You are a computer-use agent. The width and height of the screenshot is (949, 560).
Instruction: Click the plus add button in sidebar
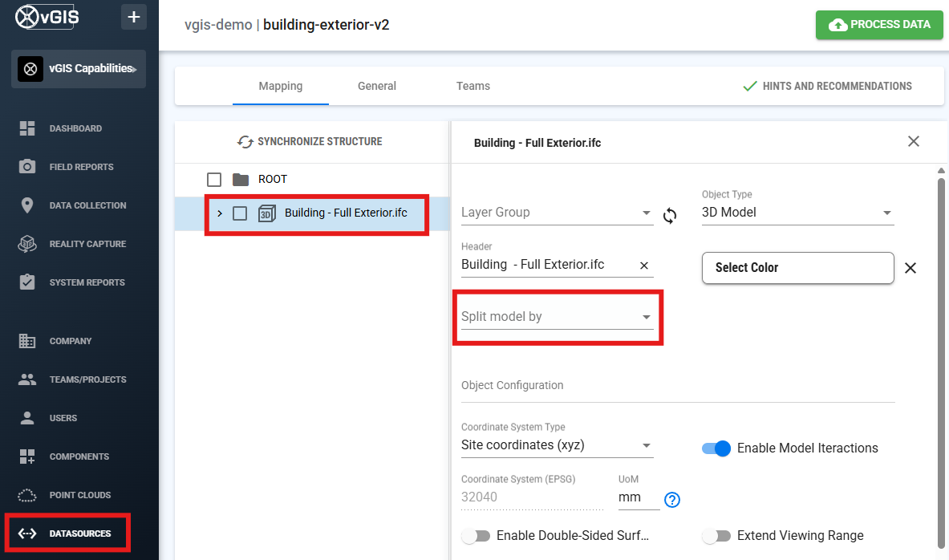pos(134,17)
